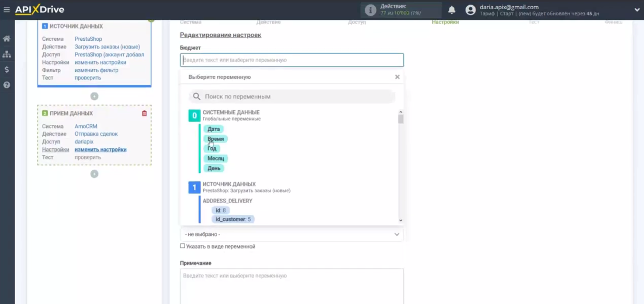The height and width of the screenshot is (304, 644).
Task: Open the AmoCRM system link
Action: [x=86, y=126]
